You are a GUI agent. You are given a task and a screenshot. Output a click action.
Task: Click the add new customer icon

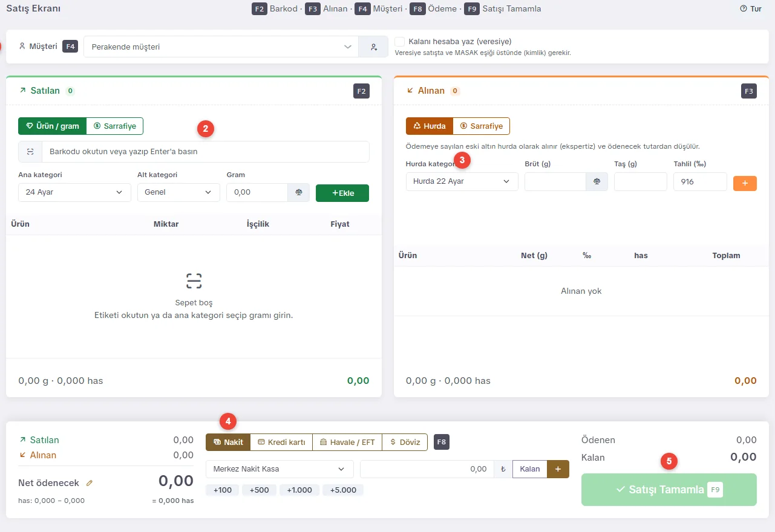pos(373,47)
